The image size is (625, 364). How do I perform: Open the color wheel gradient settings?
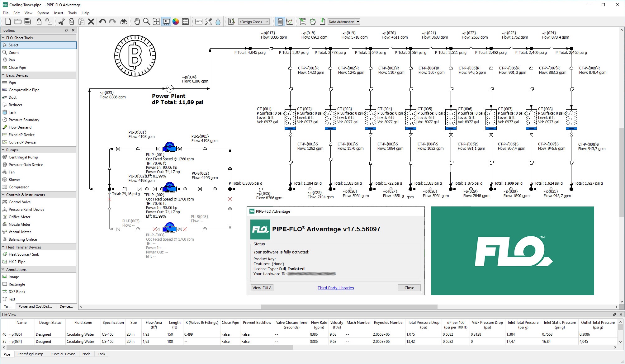click(x=176, y=21)
